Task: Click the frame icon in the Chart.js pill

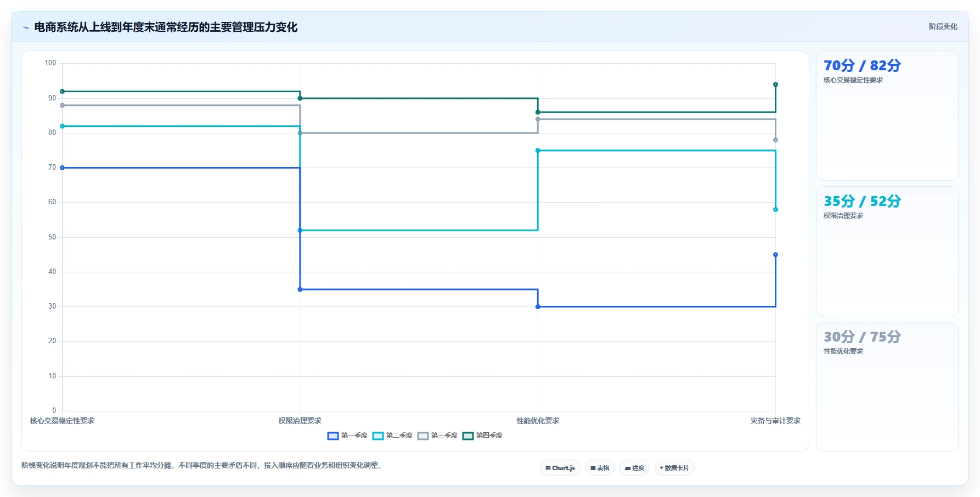Action: coord(548,468)
